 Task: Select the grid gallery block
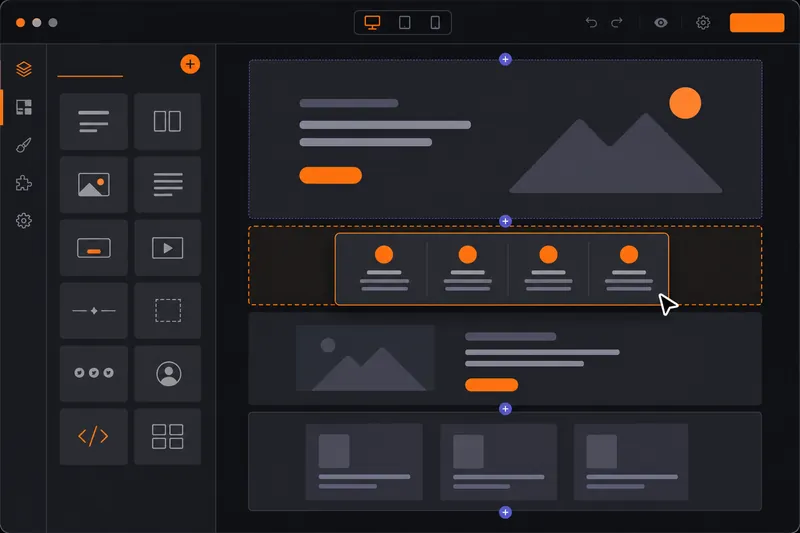click(x=167, y=437)
